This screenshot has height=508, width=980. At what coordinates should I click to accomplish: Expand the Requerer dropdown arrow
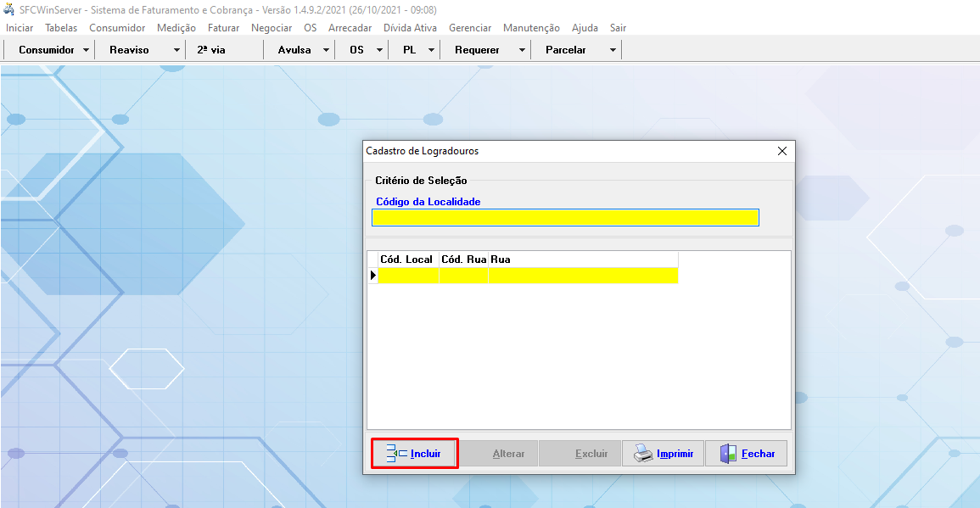coord(522,50)
